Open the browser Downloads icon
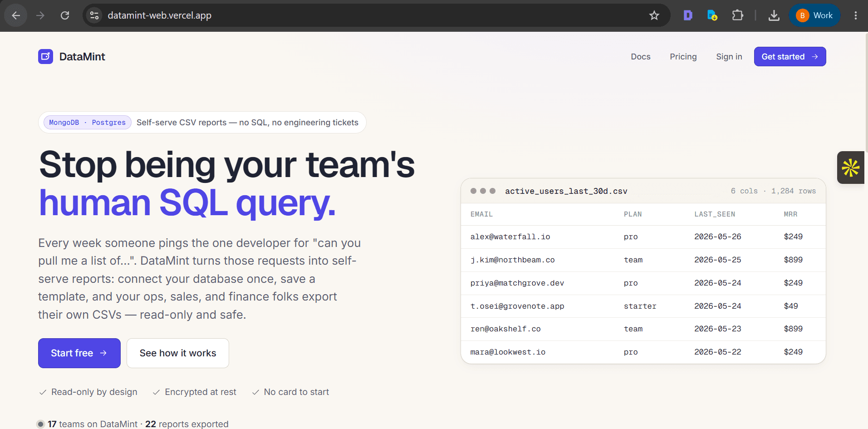The image size is (868, 429). tap(774, 15)
